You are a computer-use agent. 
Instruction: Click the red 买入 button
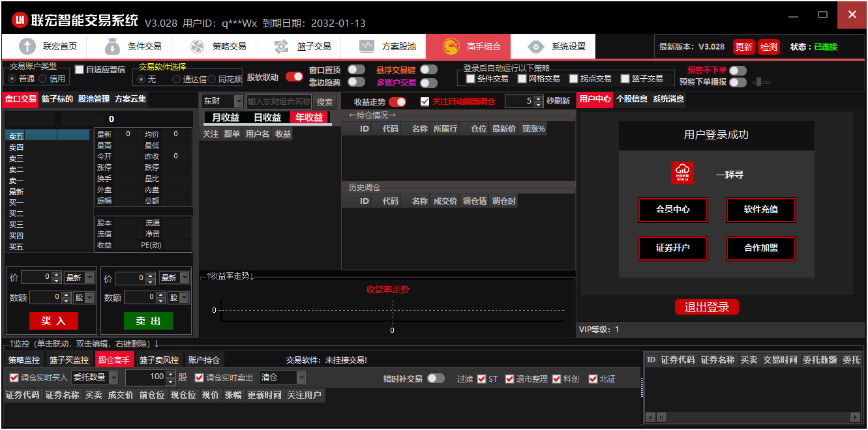(53, 321)
